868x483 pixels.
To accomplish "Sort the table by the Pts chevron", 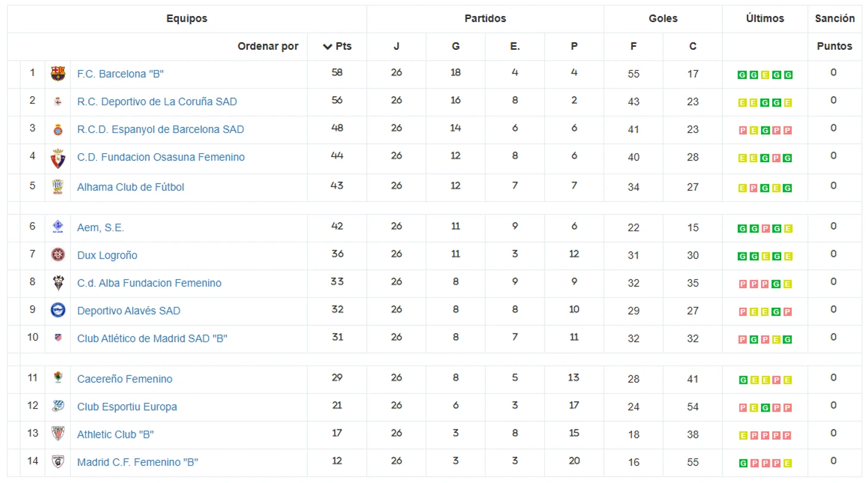I will 328,46.
